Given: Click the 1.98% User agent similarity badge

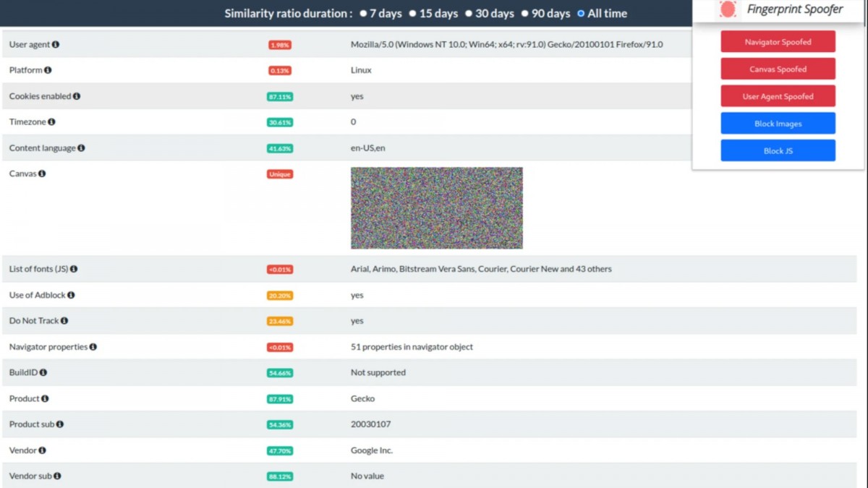Looking at the screenshot, I should [280, 45].
